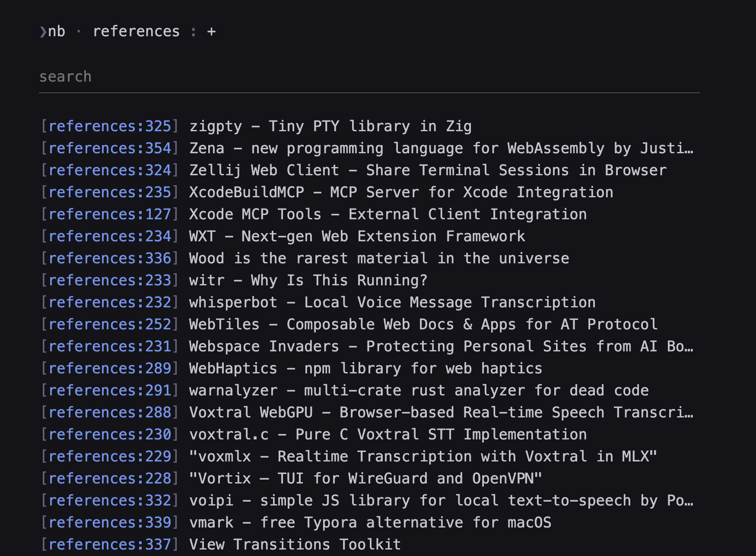Click the [references:228] ID tag for Vortix
756x556 pixels.
click(x=109, y=478)
